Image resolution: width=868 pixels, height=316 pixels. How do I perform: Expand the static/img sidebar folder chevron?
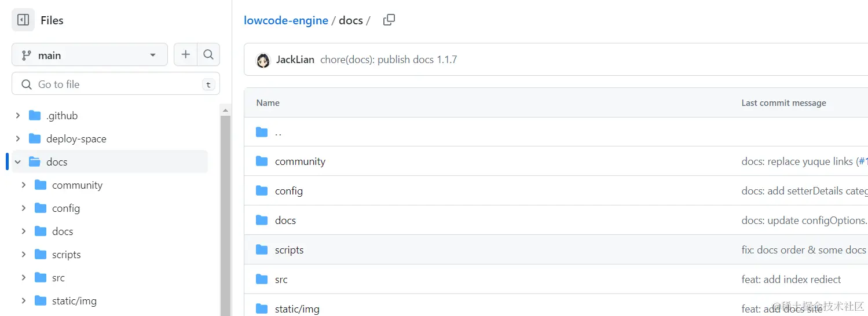[x=24, y=301]
